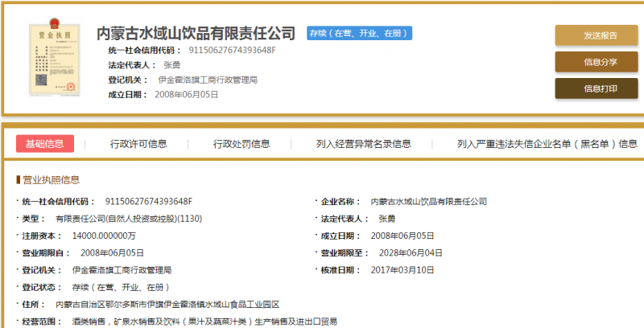Click the 信息打印 button
644x328 pixels.
[x=597, y=88]
